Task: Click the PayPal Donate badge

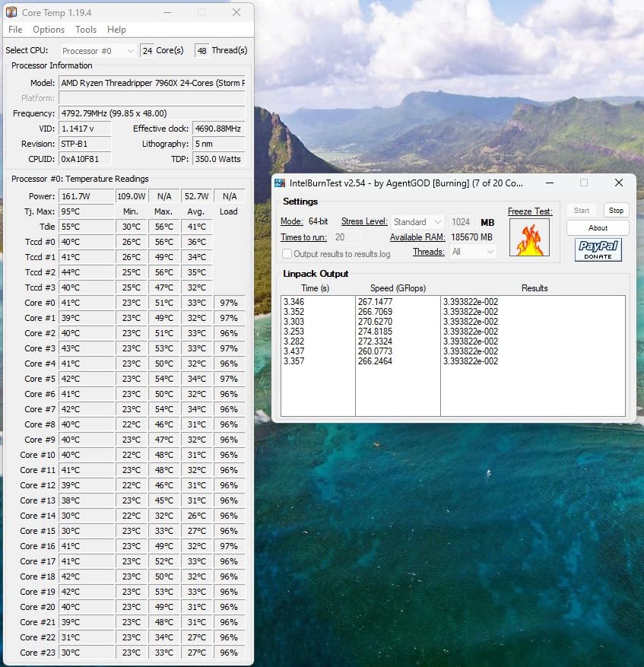Action: click(x=598, y=249)
